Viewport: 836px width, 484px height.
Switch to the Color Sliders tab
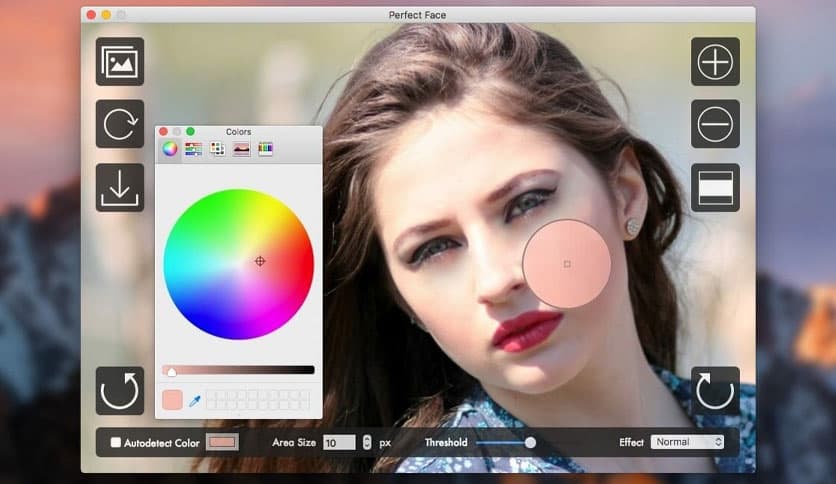[x=193, y=149]
